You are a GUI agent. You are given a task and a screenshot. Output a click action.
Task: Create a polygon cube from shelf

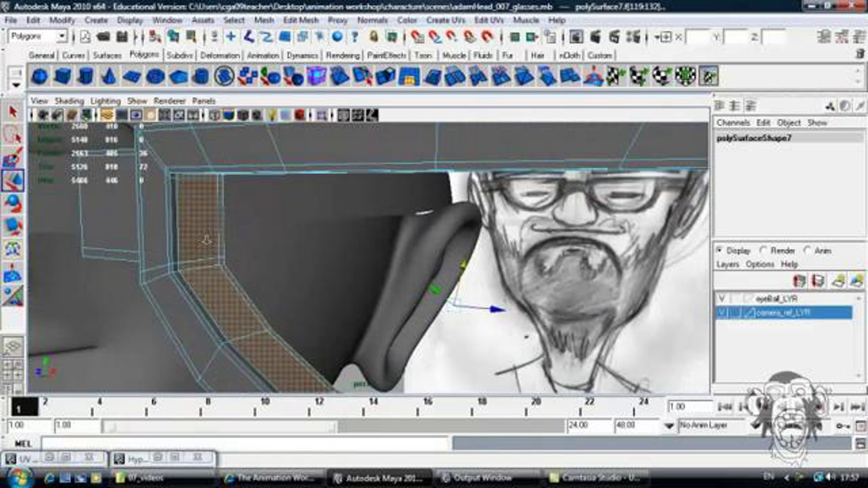(63, 77)
